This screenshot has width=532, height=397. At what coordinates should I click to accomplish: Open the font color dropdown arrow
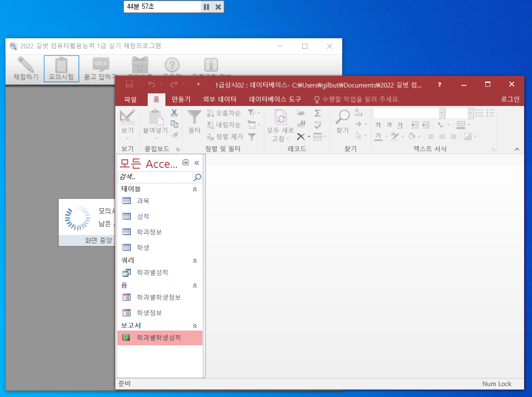[x=386, y=137]
